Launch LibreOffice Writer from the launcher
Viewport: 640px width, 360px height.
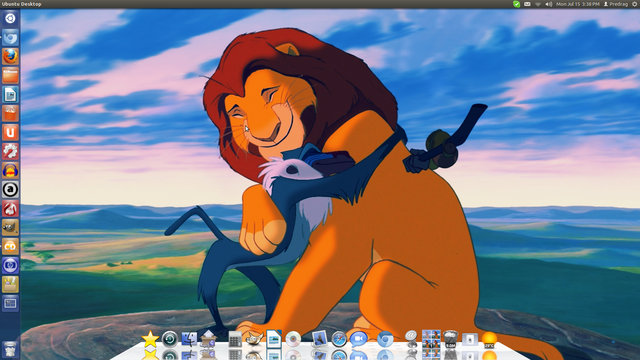(x=10, y=94)
